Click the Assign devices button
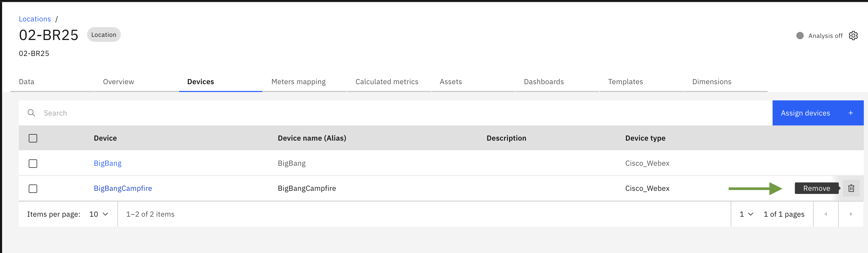The width and height of the screenshot is (868, 253). pos(818,113)
